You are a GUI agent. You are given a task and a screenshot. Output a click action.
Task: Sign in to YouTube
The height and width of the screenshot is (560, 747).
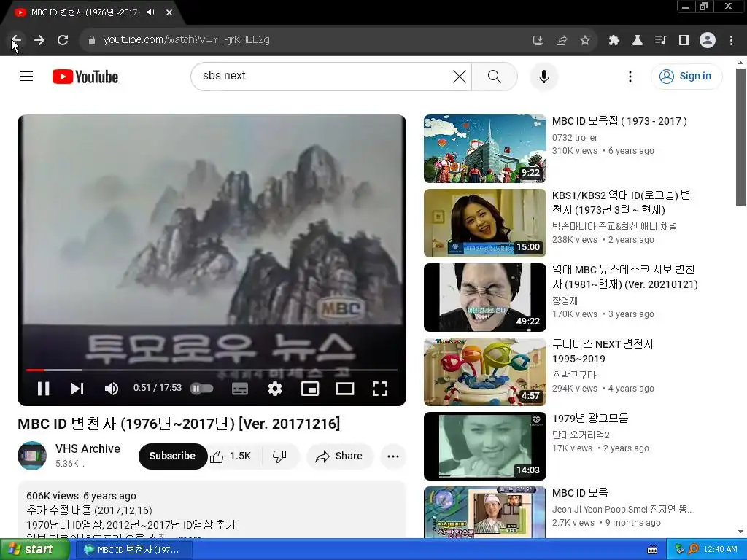point(686,76)
